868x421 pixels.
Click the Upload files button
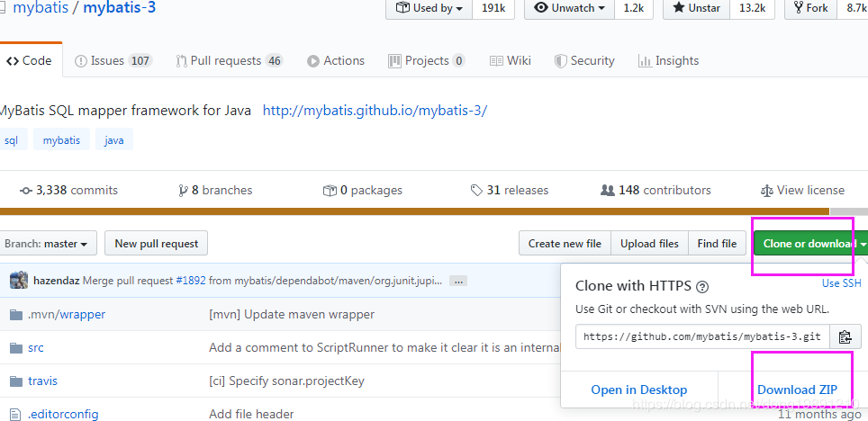649,244
